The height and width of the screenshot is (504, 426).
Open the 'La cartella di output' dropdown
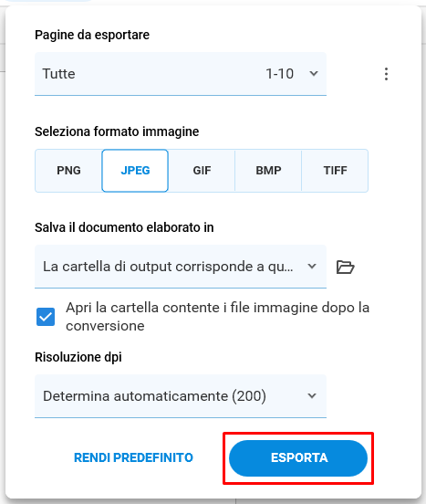181,267
